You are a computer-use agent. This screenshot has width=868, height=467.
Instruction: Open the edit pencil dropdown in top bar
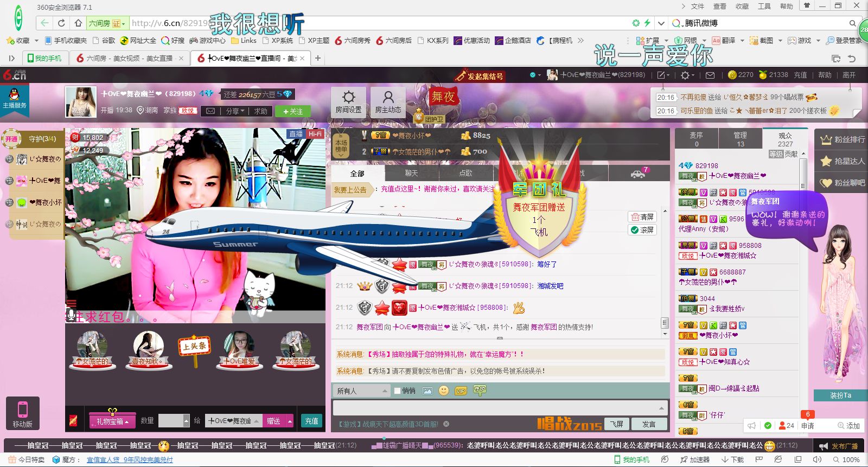tap(663, 75)
